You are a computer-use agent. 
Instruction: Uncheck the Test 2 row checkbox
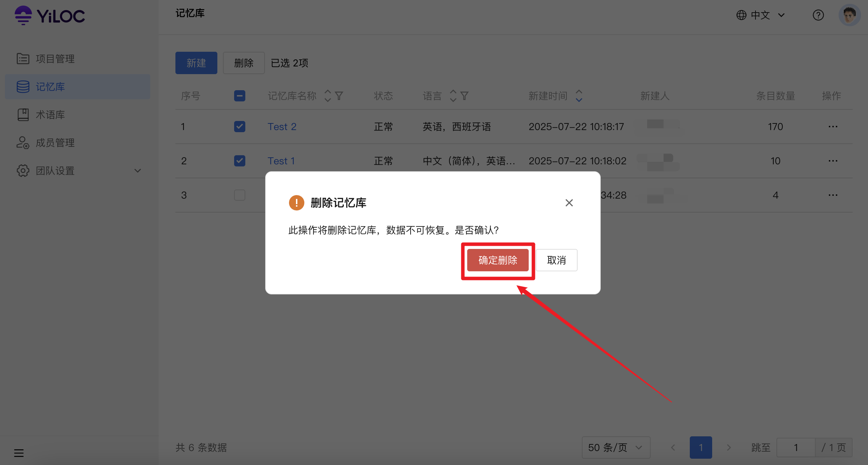pos(240,127)
